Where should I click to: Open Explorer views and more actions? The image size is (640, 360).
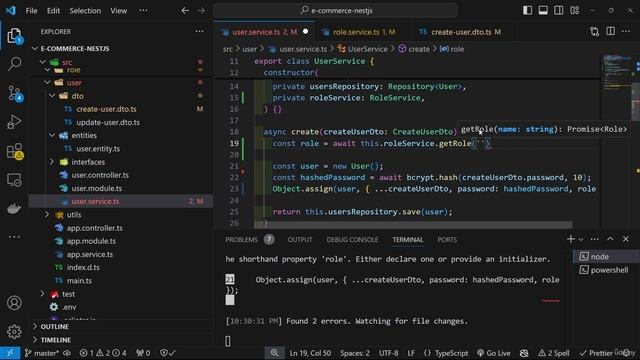199,31
